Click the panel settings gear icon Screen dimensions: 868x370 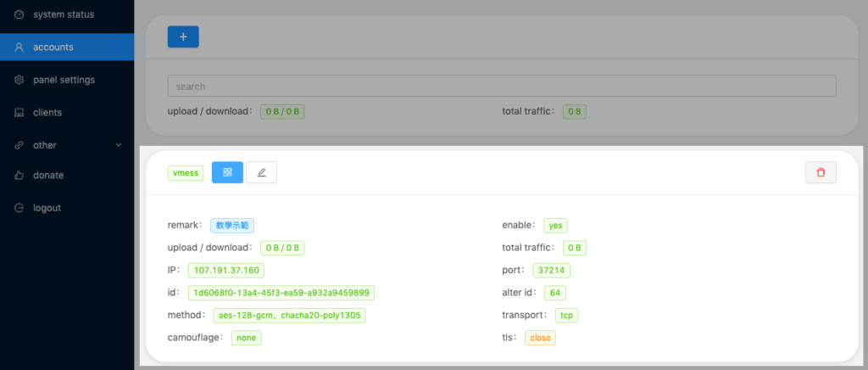pos(19,80)
